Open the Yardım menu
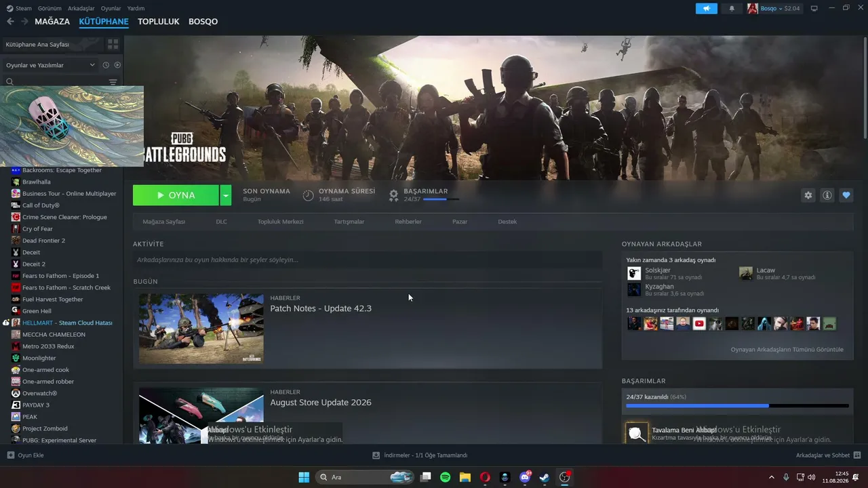Screen dimensions: 868x488 pyautogui.click(x=136, y=8)
